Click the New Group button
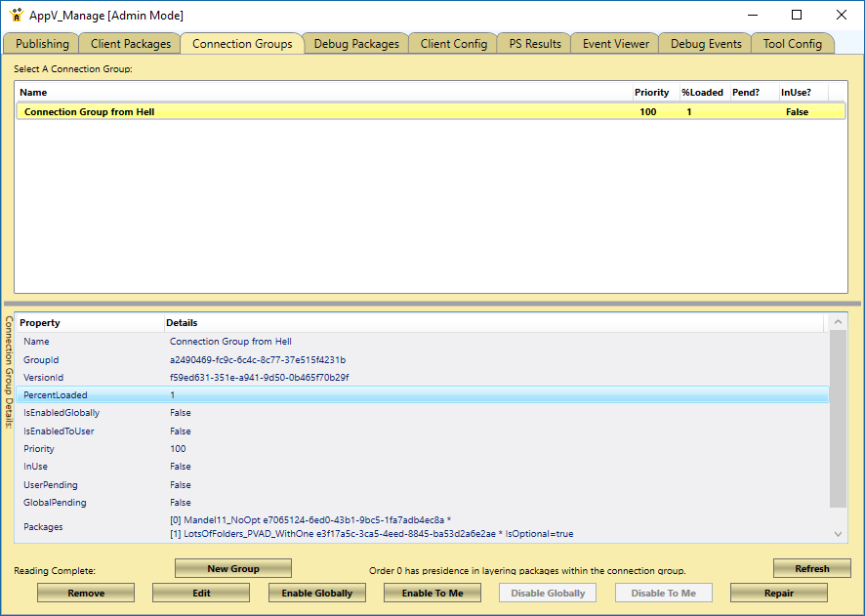 pyautogui.click(x=233, y=568)
